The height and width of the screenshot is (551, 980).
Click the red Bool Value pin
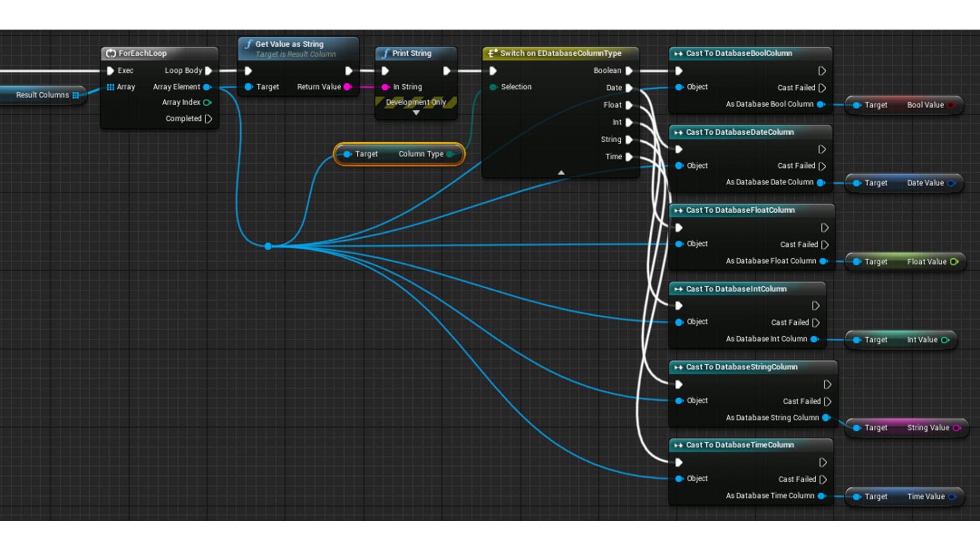click(x=950, y=105)
